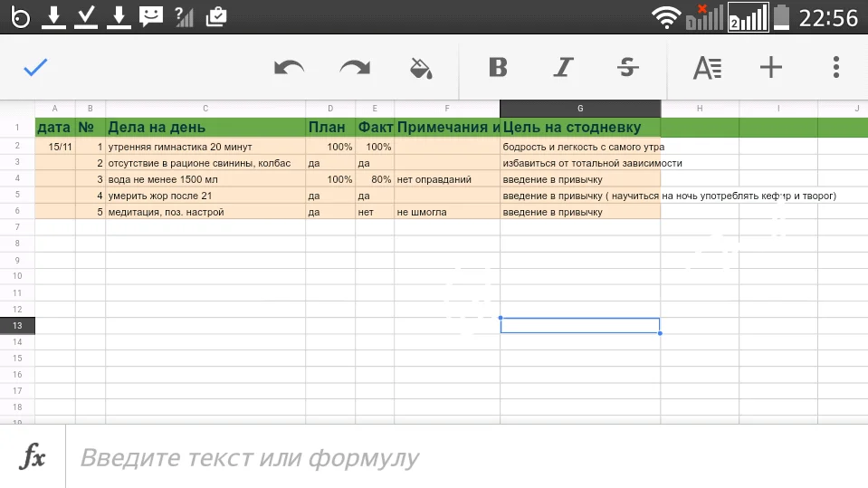Viewport: 868px width, 488px height.
Task: Select the number '5' cell in column B
Action: point(91,212)
